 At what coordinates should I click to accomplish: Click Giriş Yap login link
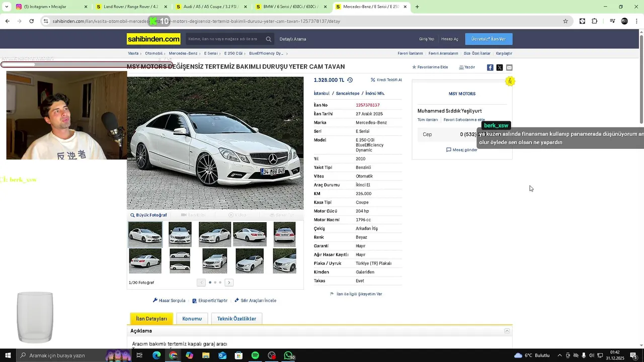pyautogui.click(x=427, y=39)
